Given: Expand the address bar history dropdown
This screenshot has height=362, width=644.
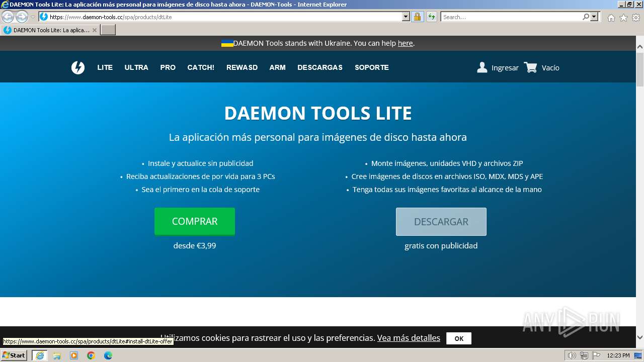Looking at the screenshot, I should [x=406, y=17].
